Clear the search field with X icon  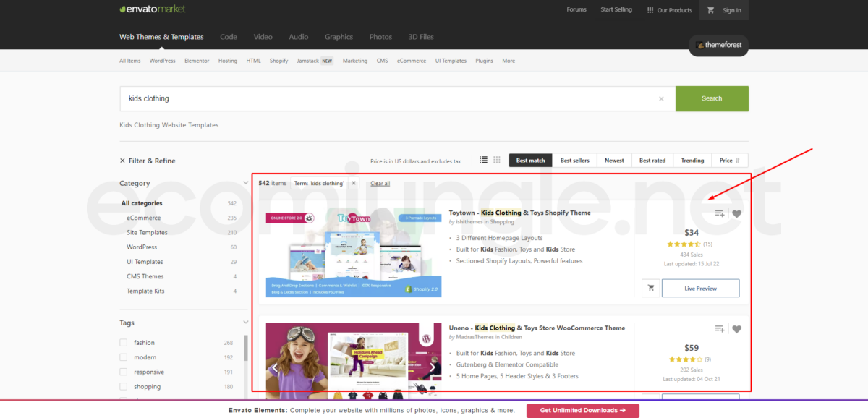pyautogui.click(x=660, y=99)
